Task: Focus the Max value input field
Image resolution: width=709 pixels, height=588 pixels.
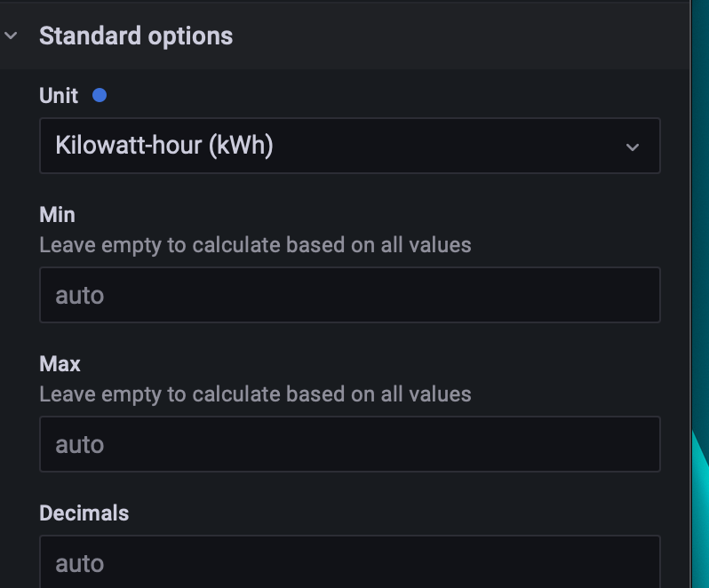Action: pyautogui.click(x=349, y=444)
